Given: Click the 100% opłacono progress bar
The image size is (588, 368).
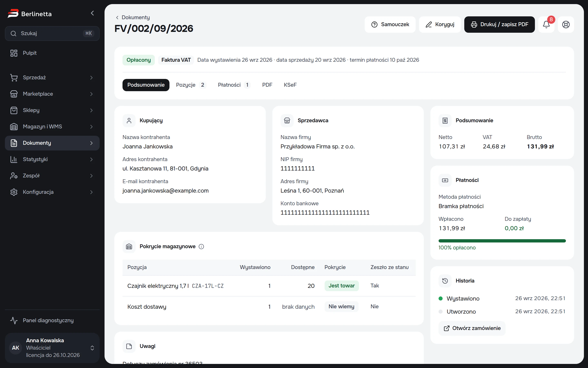Looking at the screenshot, I should tap(502, 241).
